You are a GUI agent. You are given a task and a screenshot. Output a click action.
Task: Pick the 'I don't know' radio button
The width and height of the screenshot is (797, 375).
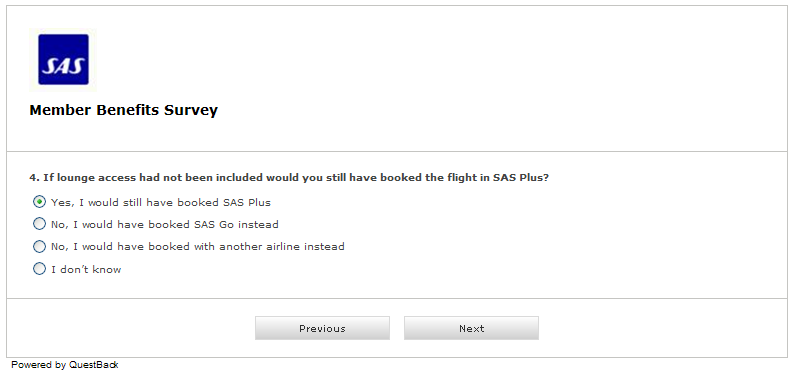click(x=39, y=268)
